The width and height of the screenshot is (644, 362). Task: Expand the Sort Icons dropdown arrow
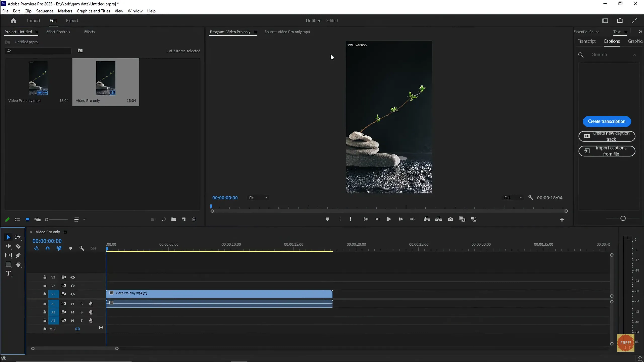click(x=85, y=219)
